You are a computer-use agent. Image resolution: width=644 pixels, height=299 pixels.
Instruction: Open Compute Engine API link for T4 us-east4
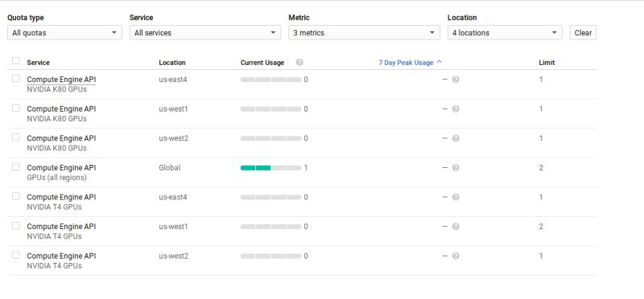click(x=61, y=197)
